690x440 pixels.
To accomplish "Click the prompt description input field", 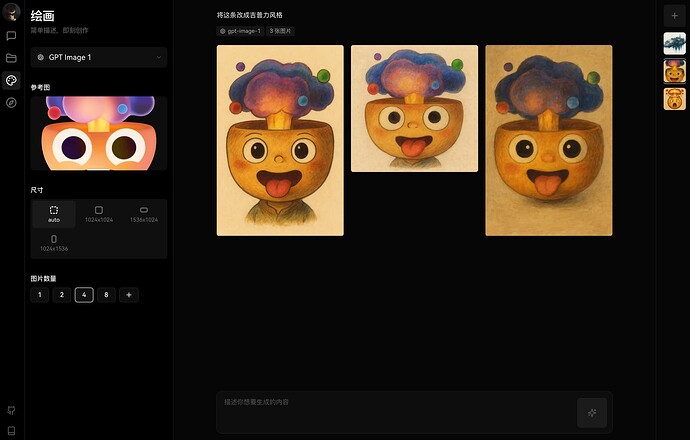I will tap(396, 412).
